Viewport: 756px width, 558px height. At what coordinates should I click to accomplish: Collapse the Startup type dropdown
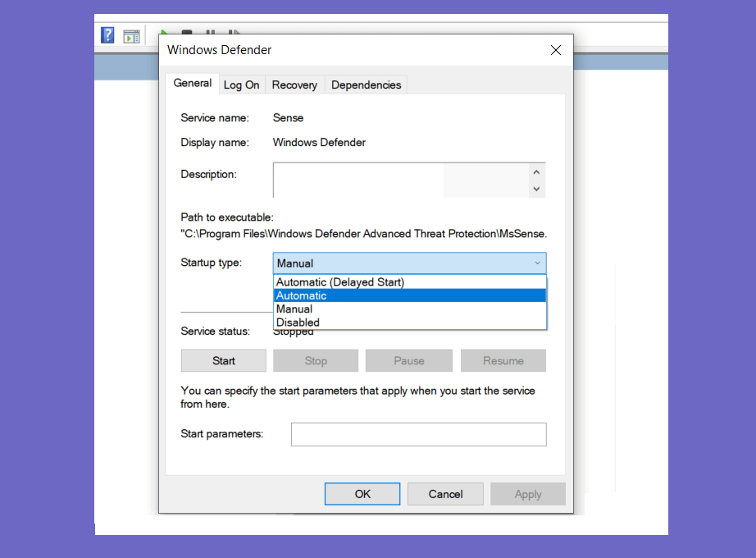pyautogui.click(x=537, y=263)
